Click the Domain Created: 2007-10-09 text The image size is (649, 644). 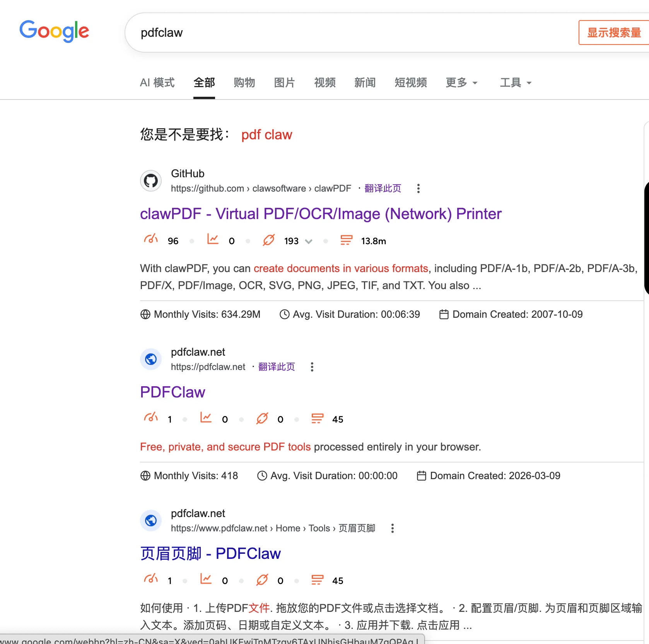click(x=517, y=314)
